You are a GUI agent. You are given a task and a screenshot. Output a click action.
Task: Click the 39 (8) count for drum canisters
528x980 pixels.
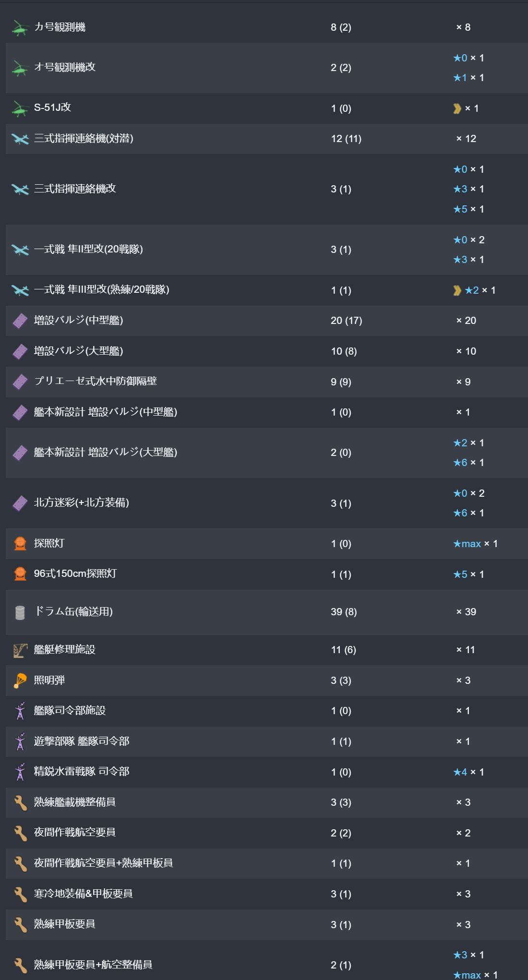pyautogui.click(x=344, y=612)
